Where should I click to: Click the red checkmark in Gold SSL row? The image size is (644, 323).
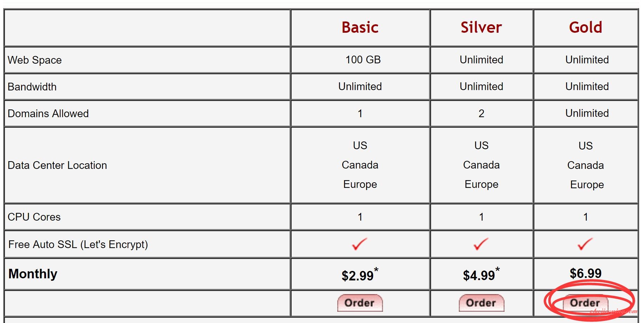tap(585, 244)
